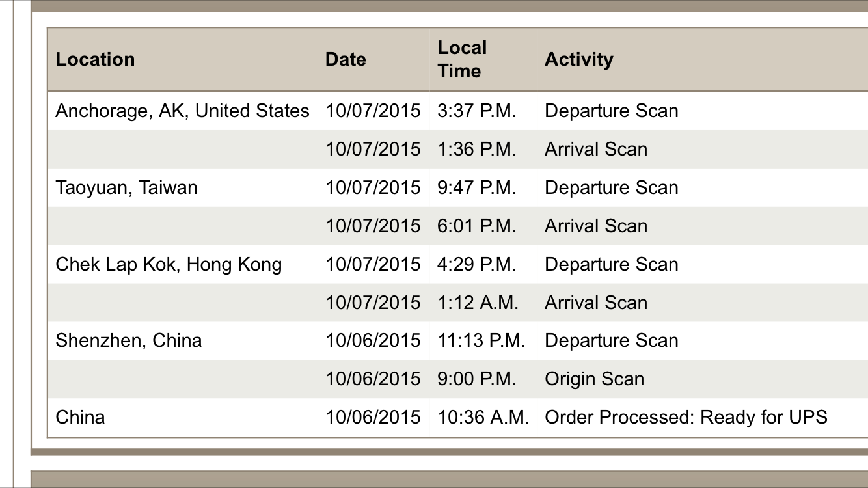The width and height of the screenshot is (868, 488).
Task: Click the Origin Scan activity entry
Action: tap(594, 379)
